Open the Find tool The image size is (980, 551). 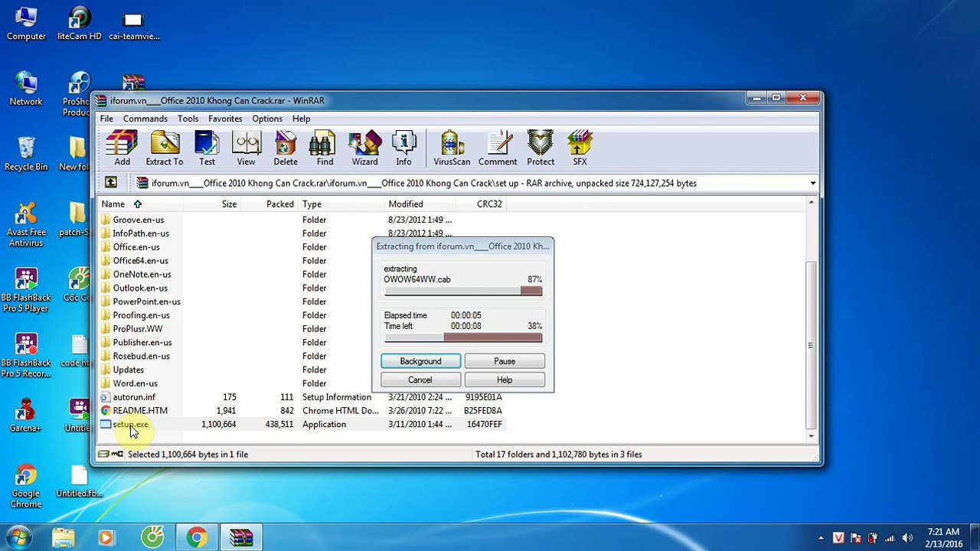coord(325,148)
